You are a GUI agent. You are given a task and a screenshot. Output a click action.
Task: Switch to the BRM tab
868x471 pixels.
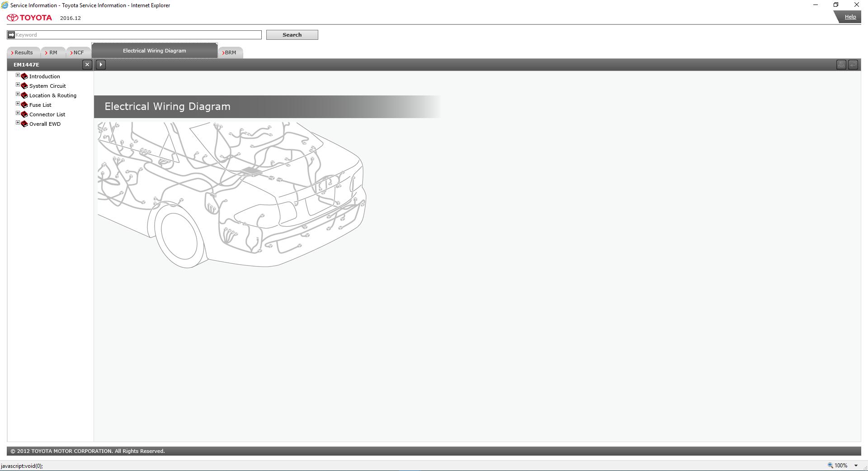point(230,52)
